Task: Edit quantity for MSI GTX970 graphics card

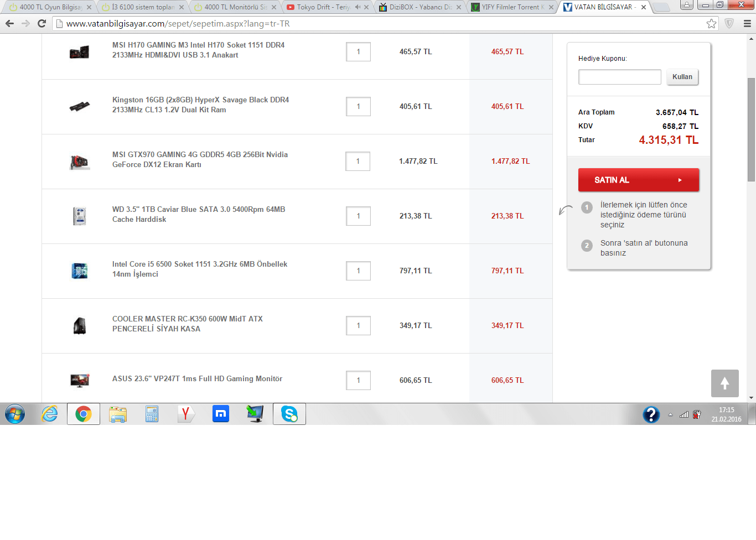Action: [x=358, y=162]
